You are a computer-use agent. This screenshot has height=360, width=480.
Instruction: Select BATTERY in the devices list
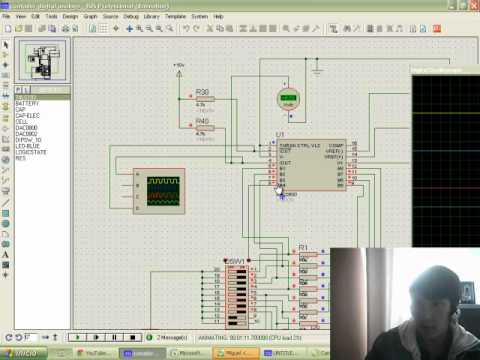27,103
